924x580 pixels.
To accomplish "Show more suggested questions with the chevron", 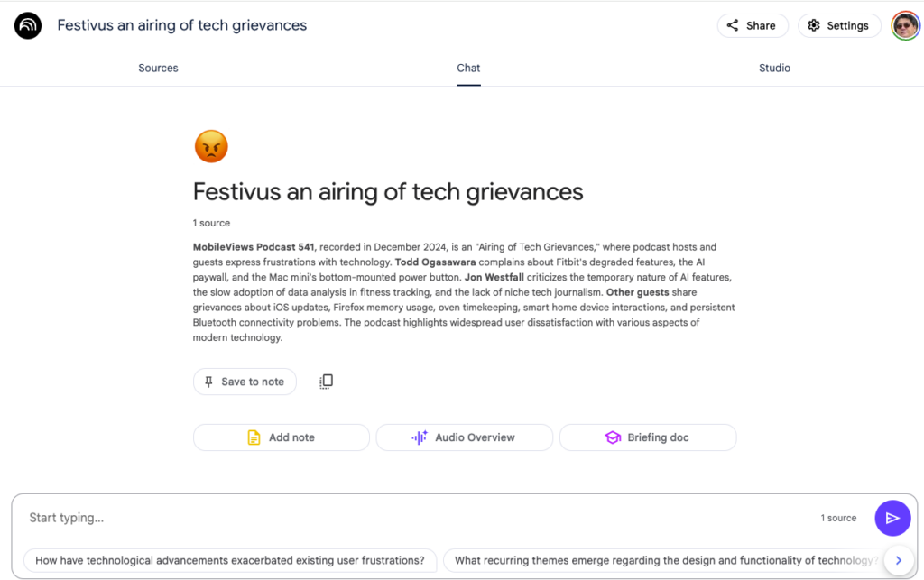I will (899, 560).
